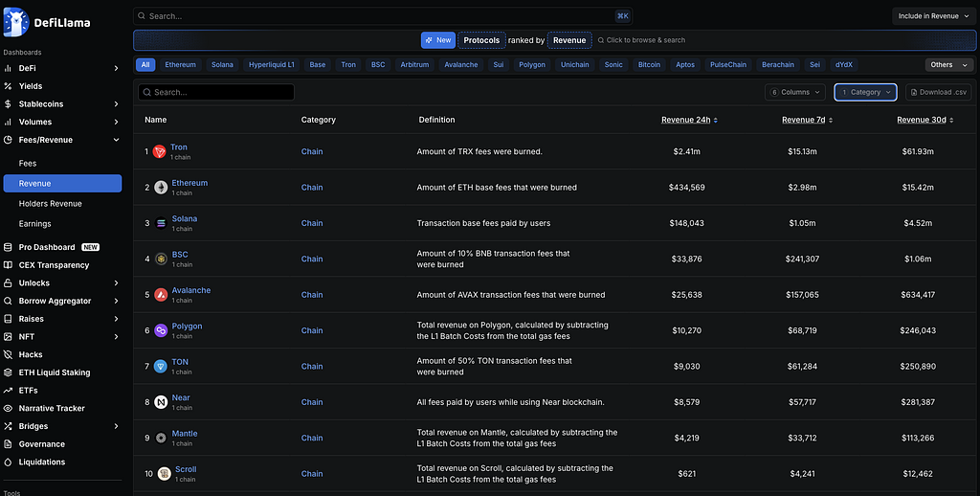Toggle the Solana chain filter

point(222,65)
